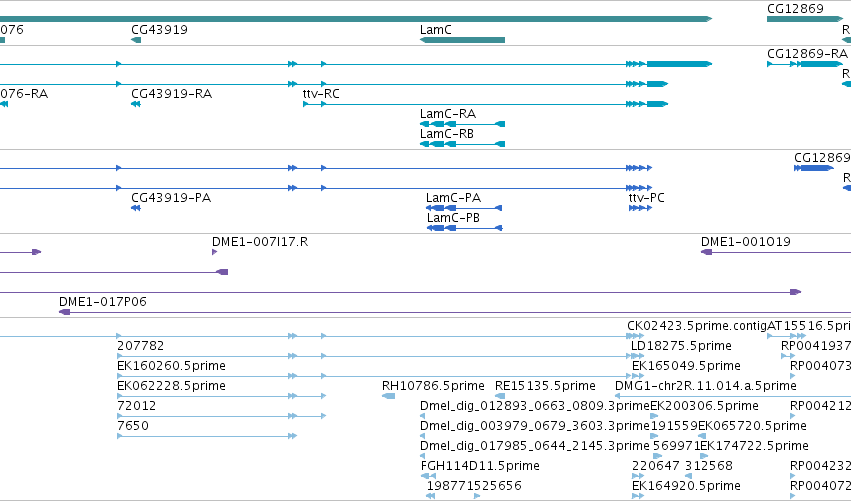Select the DME1-007I17.R clone feature

tap(214, 252)
